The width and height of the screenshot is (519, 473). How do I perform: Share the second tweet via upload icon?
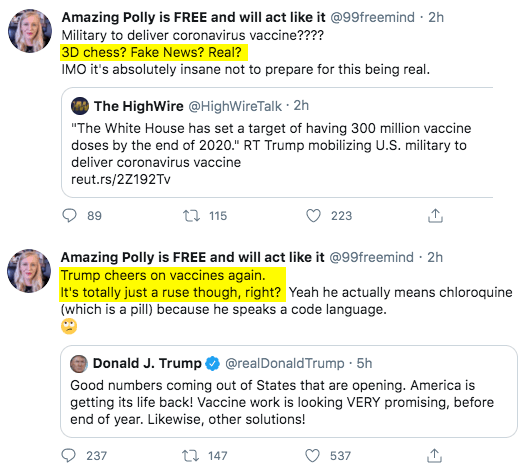[x=434, y=455]
